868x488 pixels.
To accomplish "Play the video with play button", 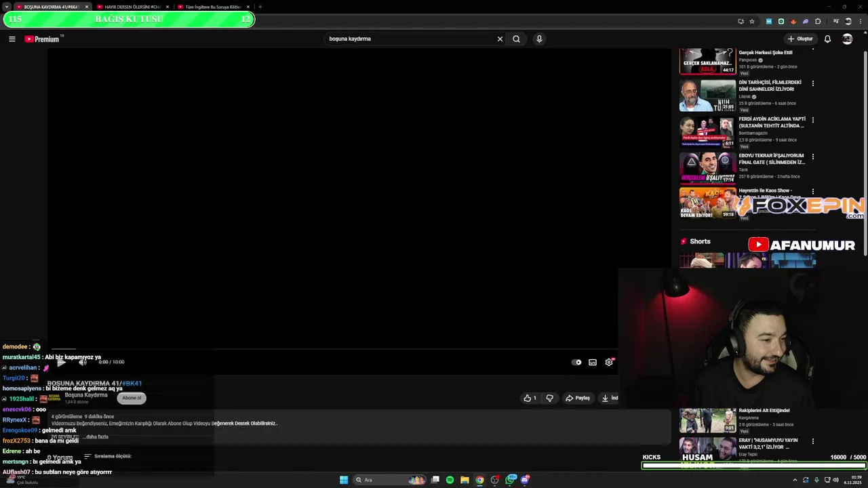I will (61, 362).
